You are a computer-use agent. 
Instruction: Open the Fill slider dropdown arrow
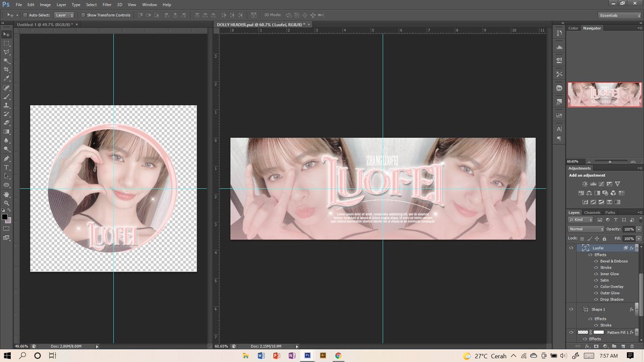coord(639,238)
